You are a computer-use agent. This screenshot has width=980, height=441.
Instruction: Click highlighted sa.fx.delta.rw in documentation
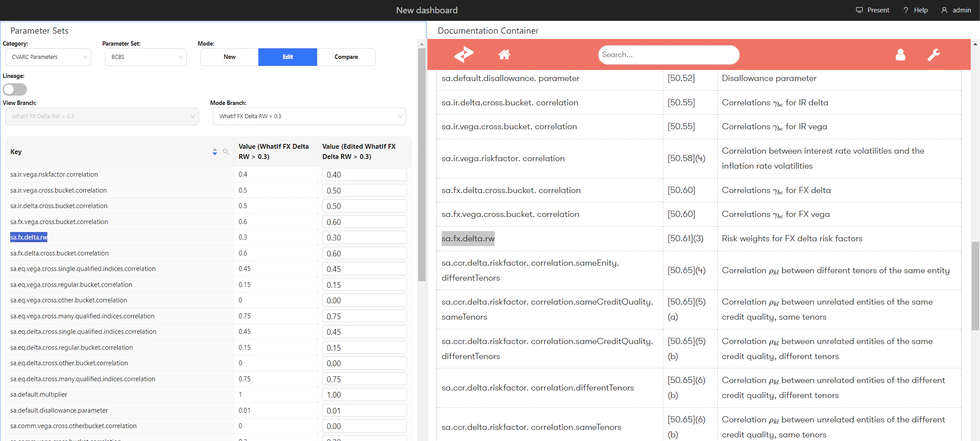[x=468, y=238]
